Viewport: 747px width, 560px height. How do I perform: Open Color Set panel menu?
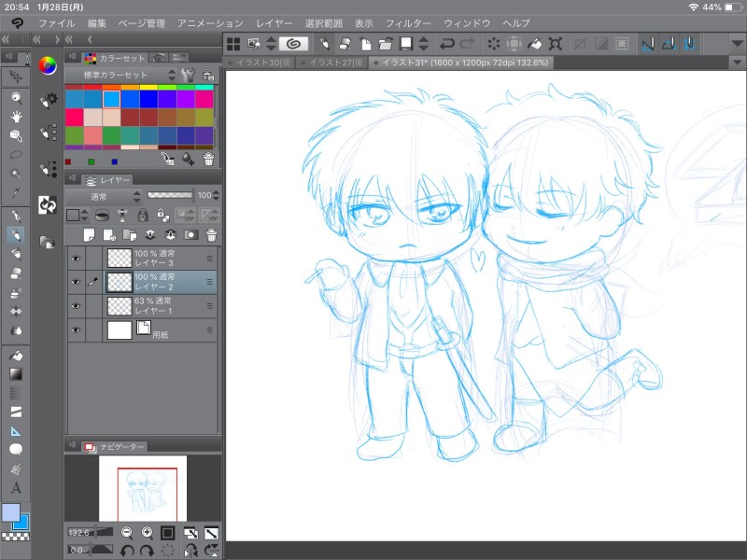point(73,57)
